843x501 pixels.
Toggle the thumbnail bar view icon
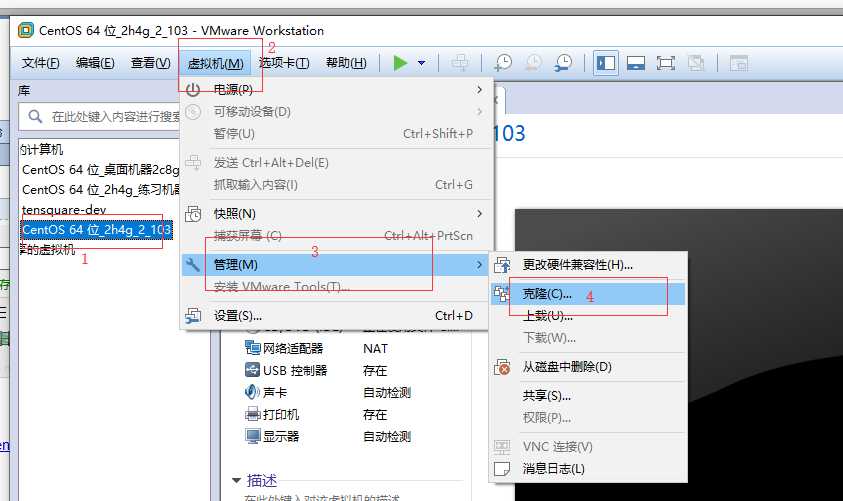636,63
